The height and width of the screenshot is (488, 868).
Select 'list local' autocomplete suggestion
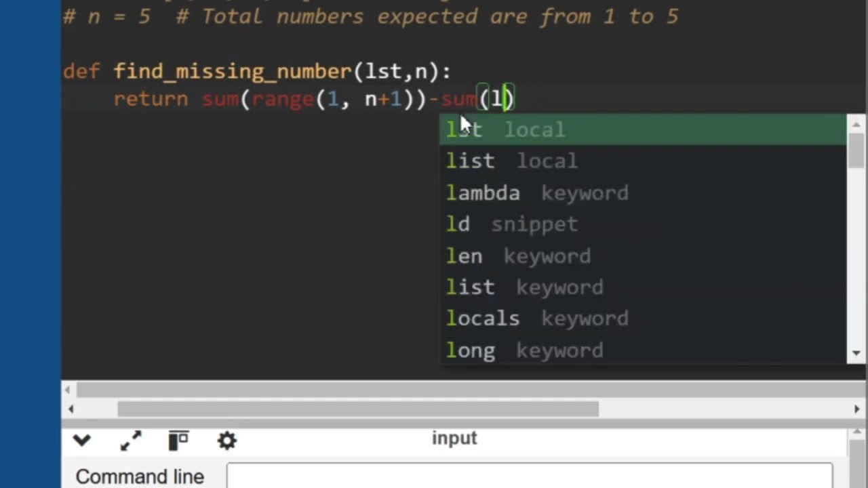click(644, 161)
